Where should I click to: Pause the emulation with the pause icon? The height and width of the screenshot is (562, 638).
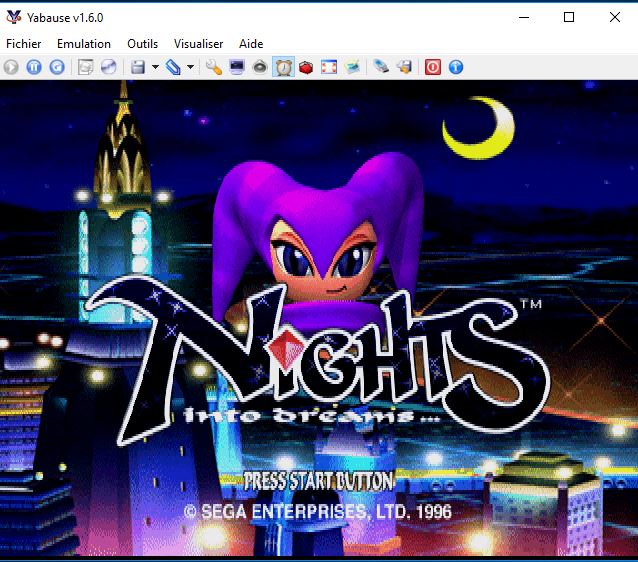pos(34,67)
